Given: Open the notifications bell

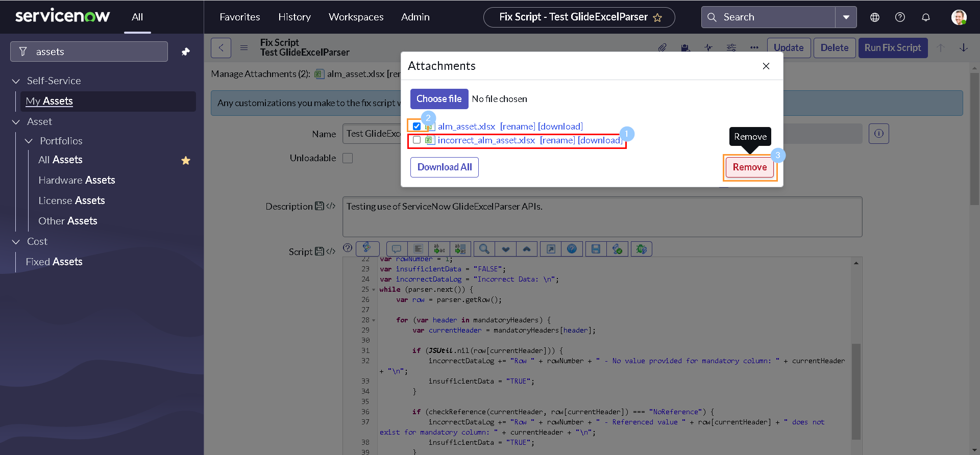Looking at the screenshot, I should [x=926, y=17].
